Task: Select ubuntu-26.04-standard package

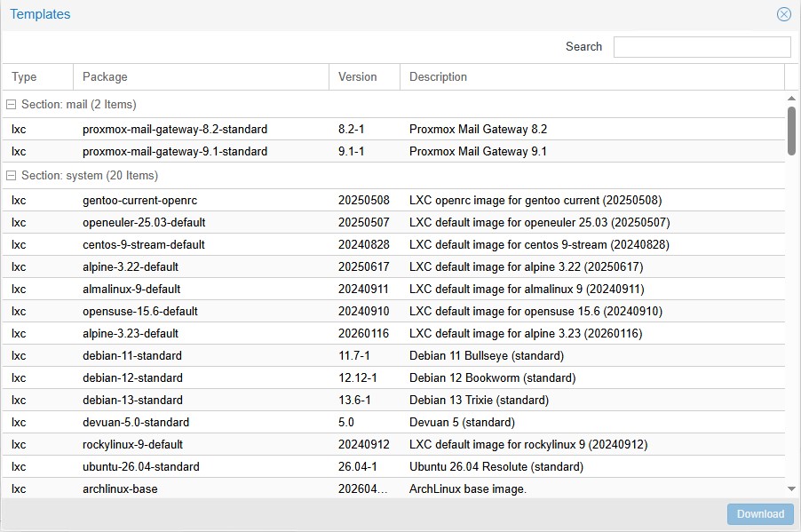Action: (x=141, y=467)
